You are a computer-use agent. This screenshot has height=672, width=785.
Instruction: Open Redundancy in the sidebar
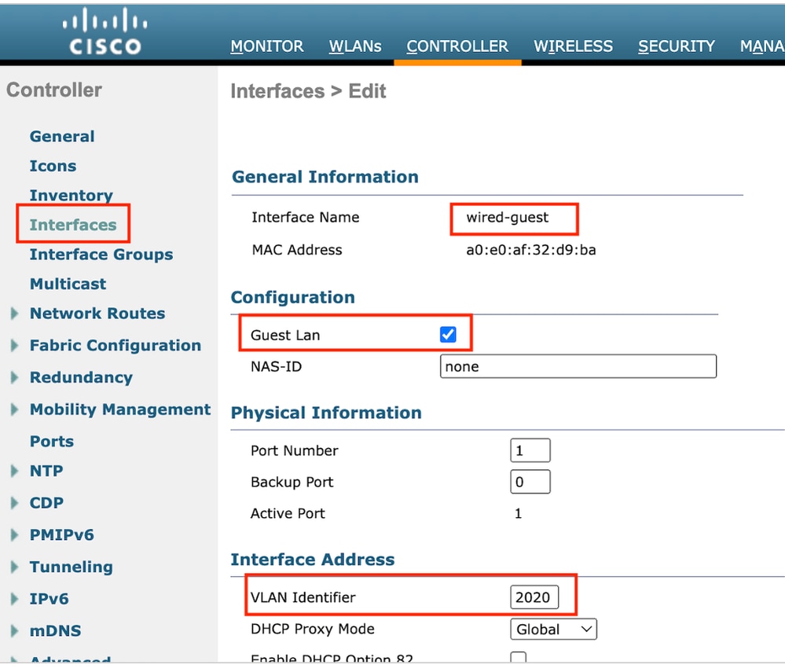pos(81,377)
